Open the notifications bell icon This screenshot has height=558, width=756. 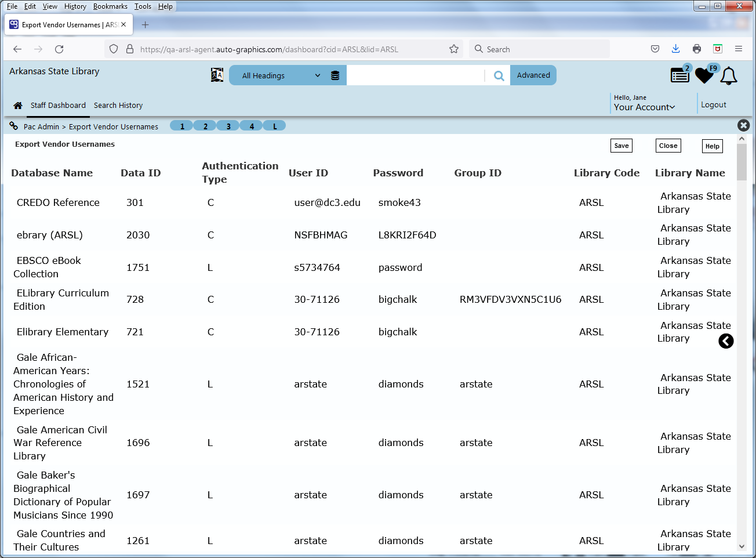pos(729,75)
